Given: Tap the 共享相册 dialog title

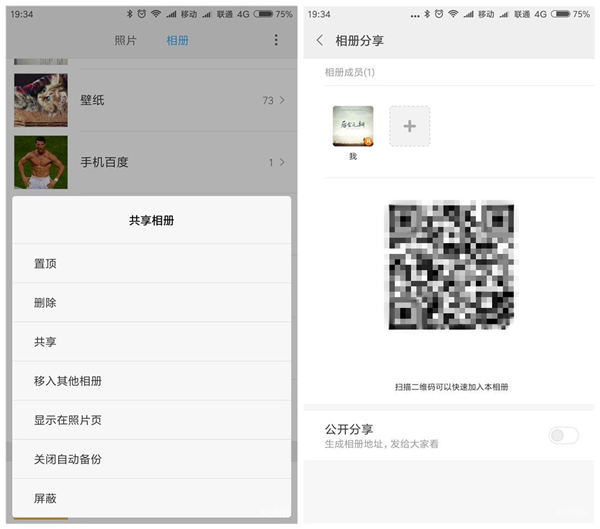Looking at the screenshot, I should (x=152, y=220).
